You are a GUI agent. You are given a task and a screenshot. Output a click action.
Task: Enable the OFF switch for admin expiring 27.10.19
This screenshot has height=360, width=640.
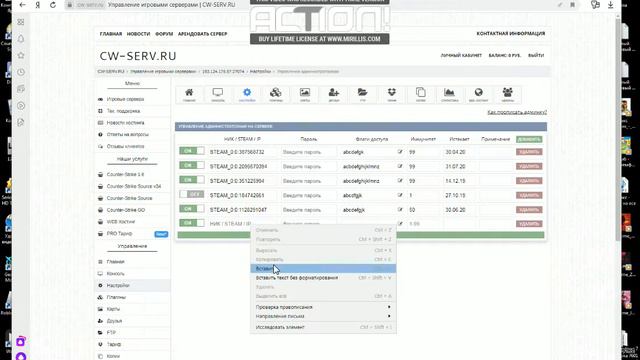192,194
